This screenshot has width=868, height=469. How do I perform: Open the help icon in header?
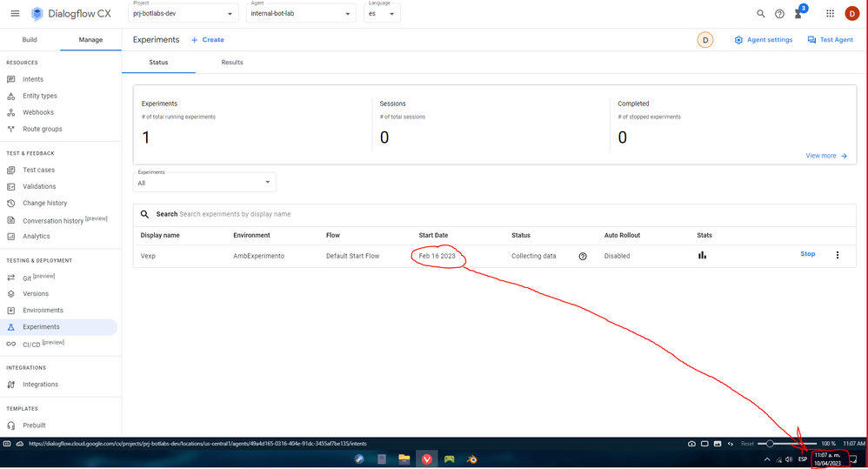pos(779,14)
